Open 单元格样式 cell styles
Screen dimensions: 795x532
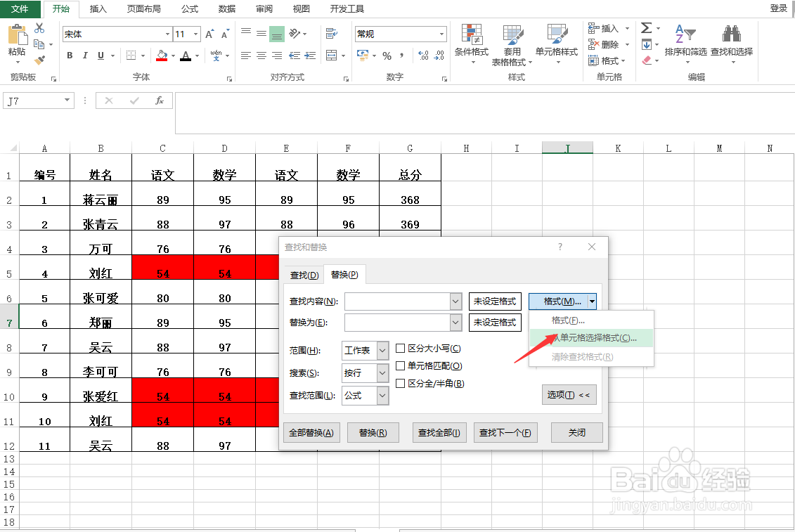coord(557,45)
